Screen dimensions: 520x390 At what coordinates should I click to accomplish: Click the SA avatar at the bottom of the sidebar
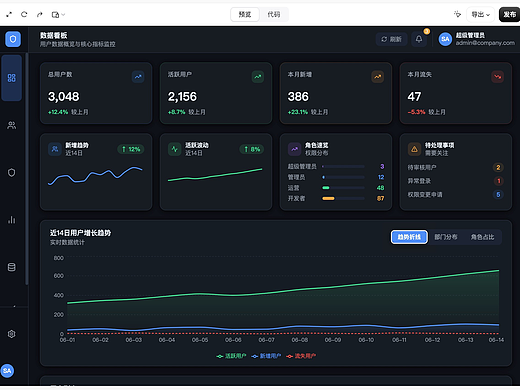[7, 371]
